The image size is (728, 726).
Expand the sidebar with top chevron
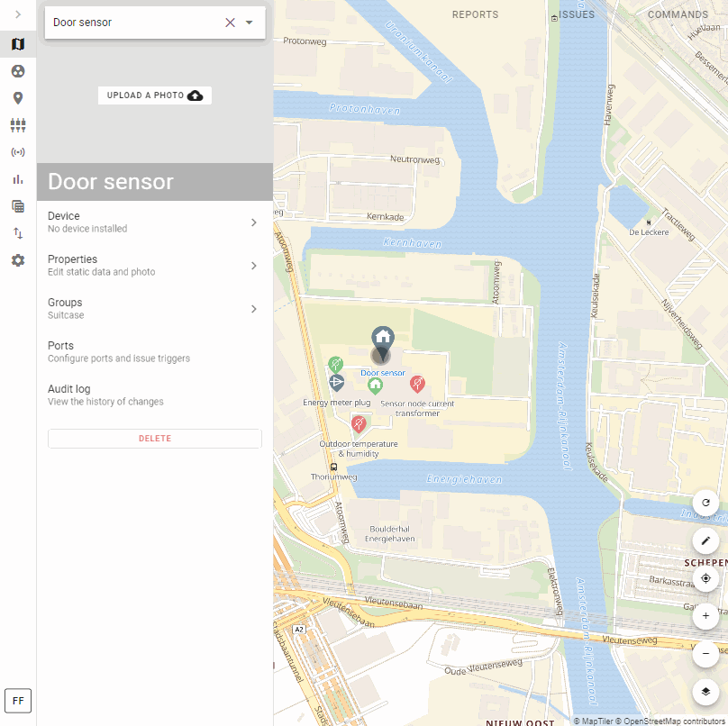(x=18, y=14)
